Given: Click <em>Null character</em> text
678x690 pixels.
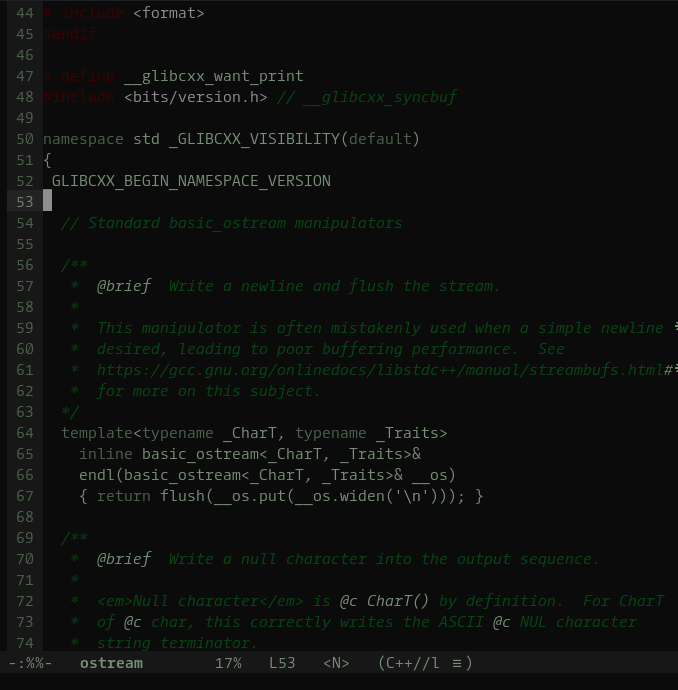Looking at the screenshot, I should click(200, 601).
